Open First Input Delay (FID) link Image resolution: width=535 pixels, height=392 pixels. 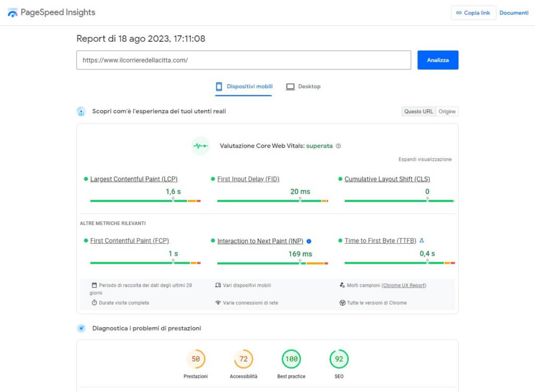[x=248, y=179]
